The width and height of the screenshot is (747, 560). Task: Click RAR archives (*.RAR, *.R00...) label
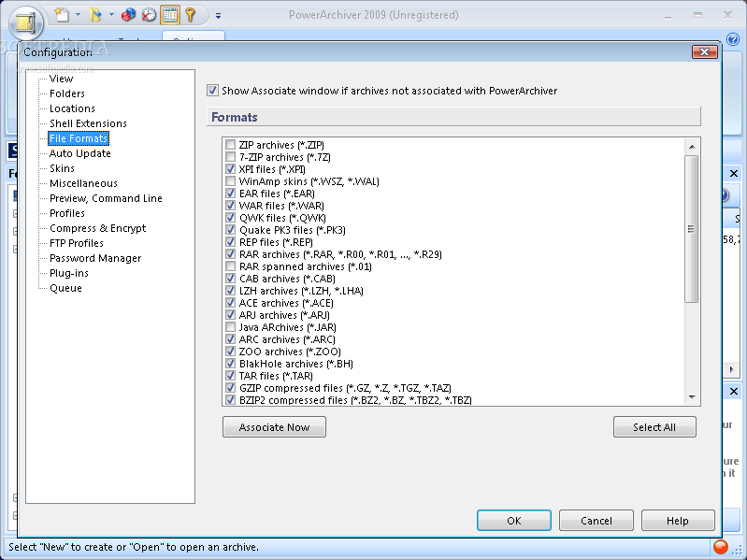(340, 253)
